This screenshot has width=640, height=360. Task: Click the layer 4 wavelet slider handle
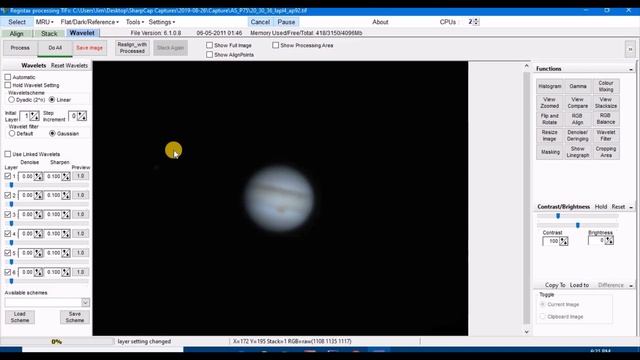pos(11,243)
